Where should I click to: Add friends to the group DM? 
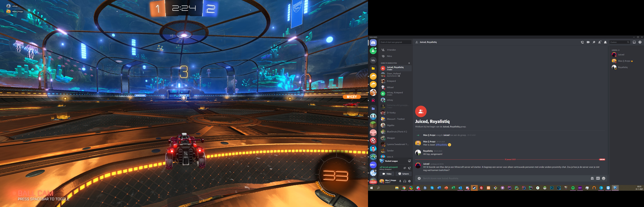pyautogui.click(x=599, y=42)
